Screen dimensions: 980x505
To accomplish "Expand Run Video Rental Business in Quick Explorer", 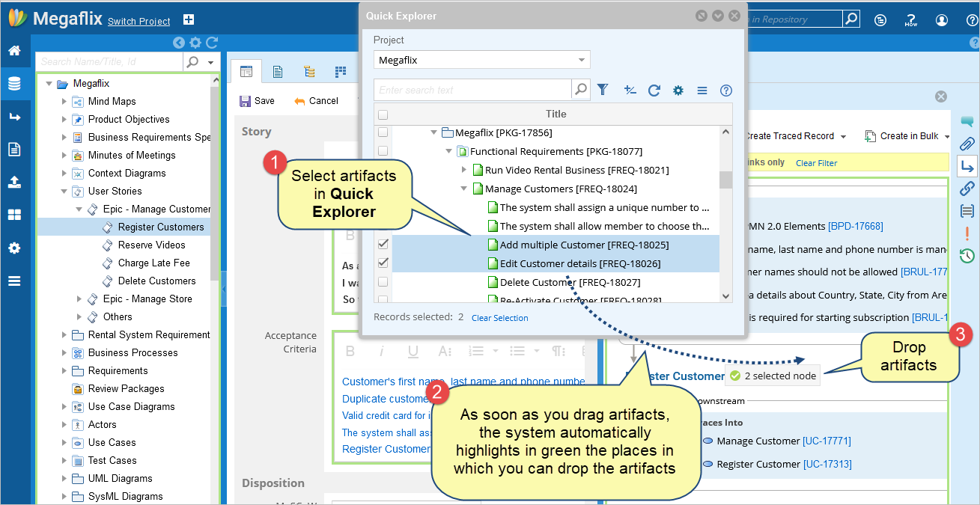I will [x=464, y=170].
